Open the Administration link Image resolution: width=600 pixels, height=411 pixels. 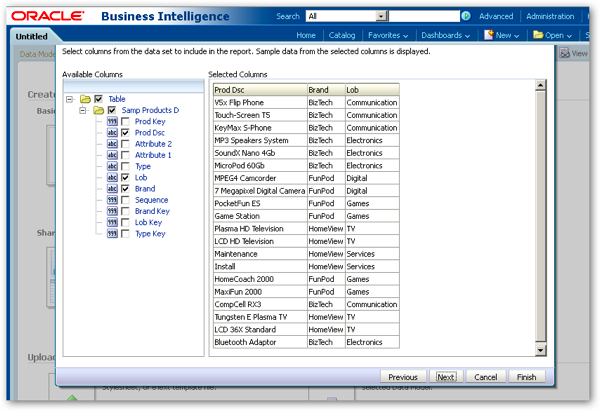coord(550,16)
